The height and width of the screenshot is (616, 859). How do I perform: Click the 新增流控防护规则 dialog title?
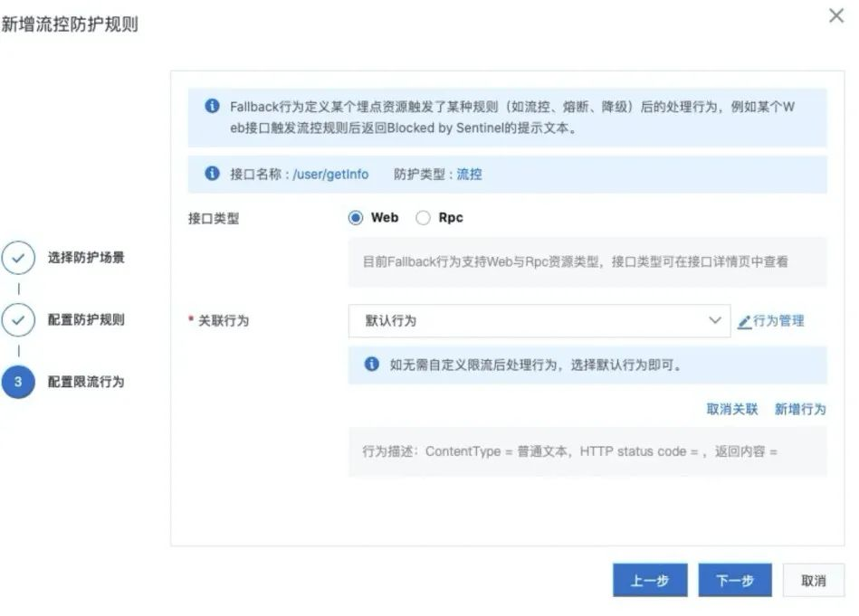coord(70,24)
